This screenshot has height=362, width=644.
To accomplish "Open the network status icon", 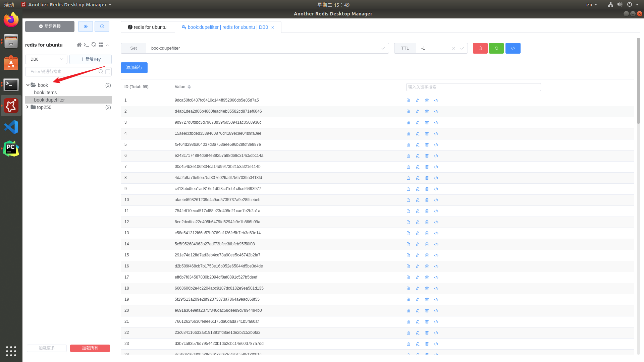I will (610, 5).
